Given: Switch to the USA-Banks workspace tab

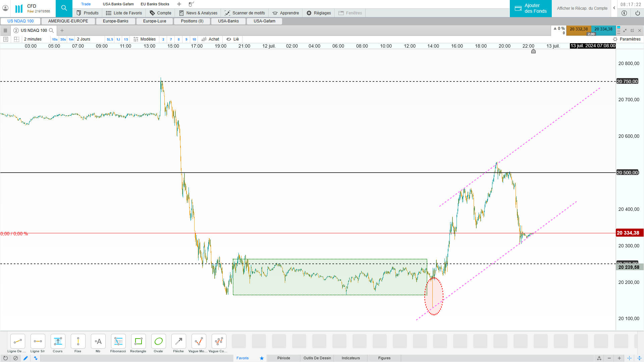Looking at the screenshot, I should pyautogui.click(x=228, y=21).
